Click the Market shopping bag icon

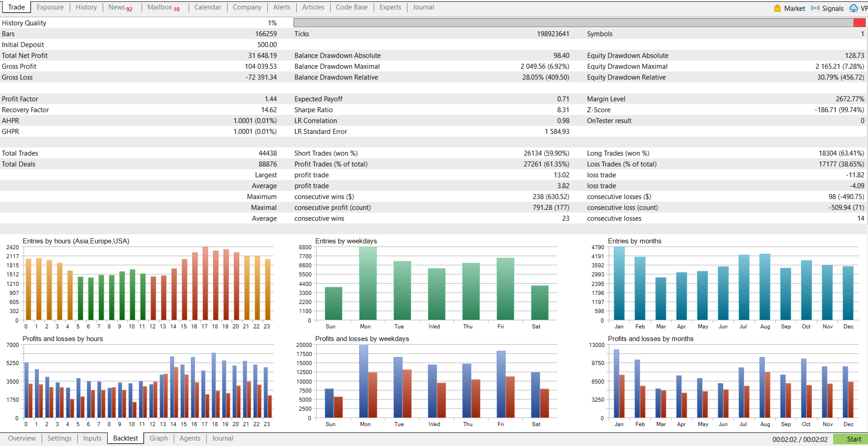[x=777, y=8]
